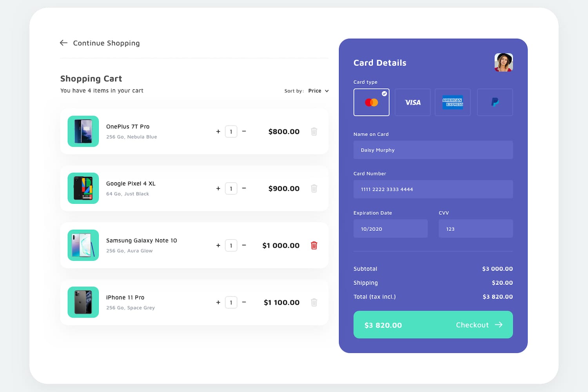Screen dimensions: 588x392
Task: Click the 'You have 4 items in your cart' text
Action: coord(102,91)
